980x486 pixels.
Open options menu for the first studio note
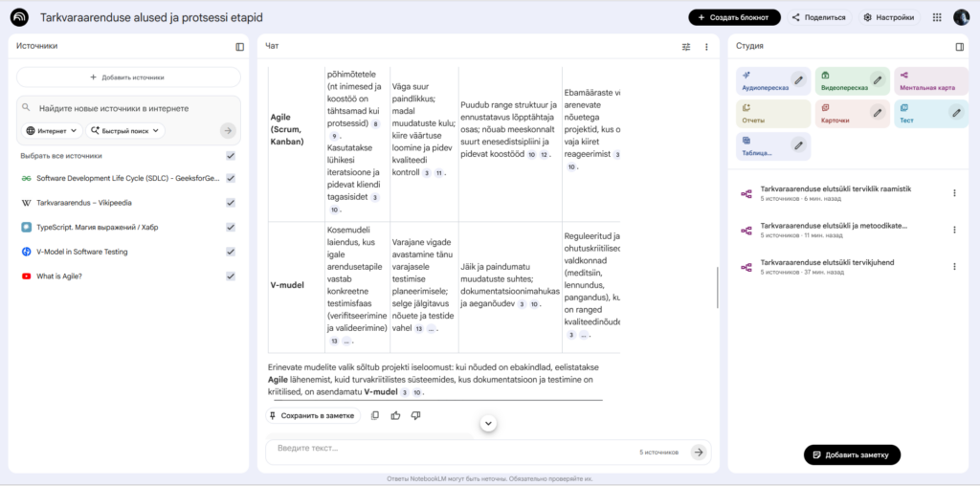click(954, 193)
